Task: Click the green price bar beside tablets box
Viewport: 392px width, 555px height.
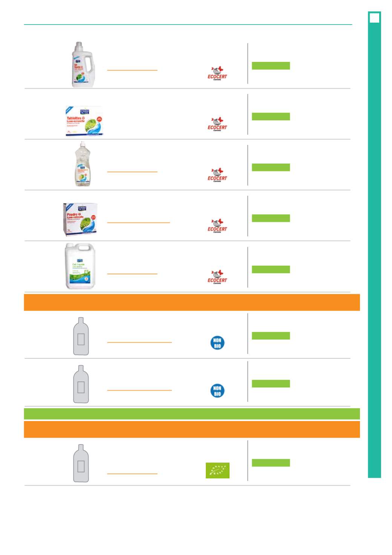Action: pos(271,117)
